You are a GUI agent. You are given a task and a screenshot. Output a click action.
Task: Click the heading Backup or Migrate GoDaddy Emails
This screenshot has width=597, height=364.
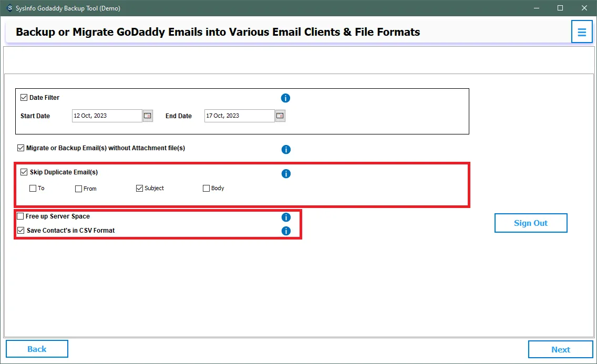(218, 32)
